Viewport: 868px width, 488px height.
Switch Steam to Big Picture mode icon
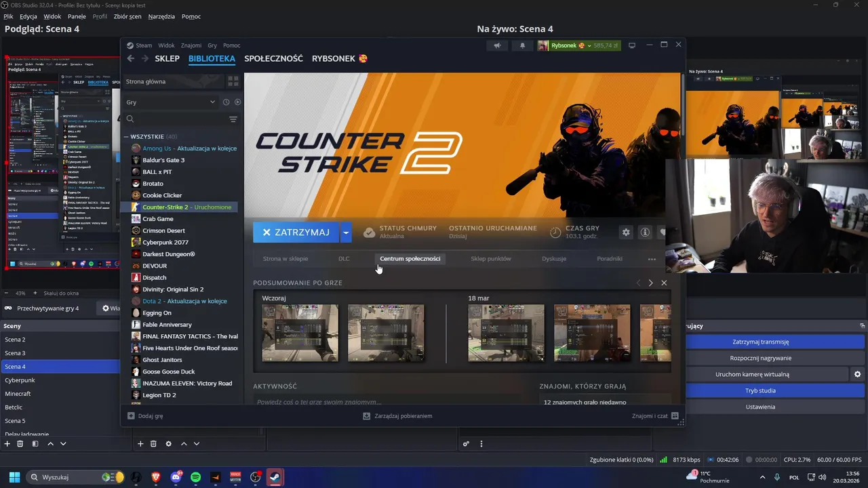click(632, 45)
